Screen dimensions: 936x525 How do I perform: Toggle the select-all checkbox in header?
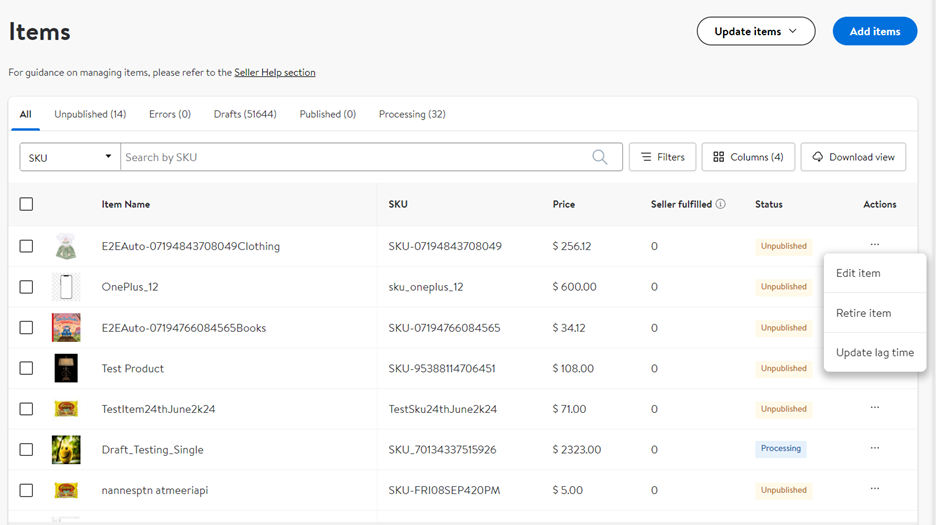coord(26,204)
